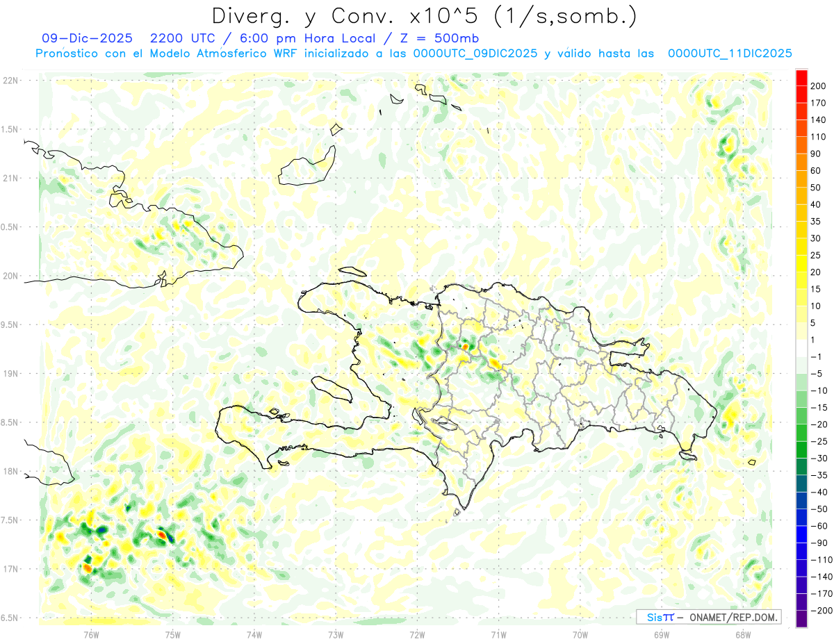Click the 'ONAMET/REP.DOM.' credit label
The width and height of the screenshot is (834, 644).
[733, 617]
